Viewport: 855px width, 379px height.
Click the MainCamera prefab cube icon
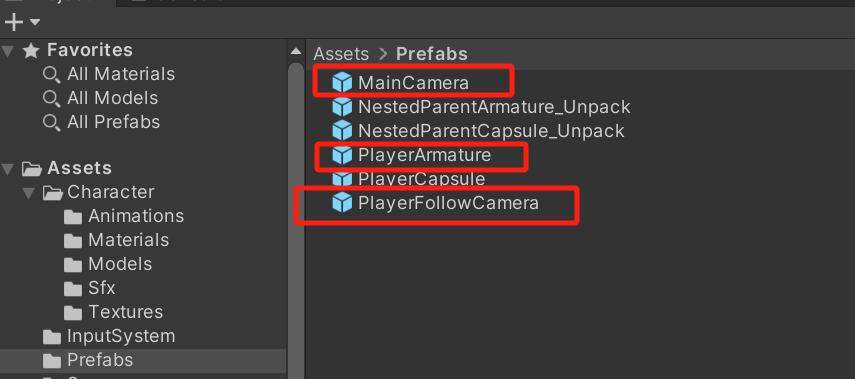[342, 83]
